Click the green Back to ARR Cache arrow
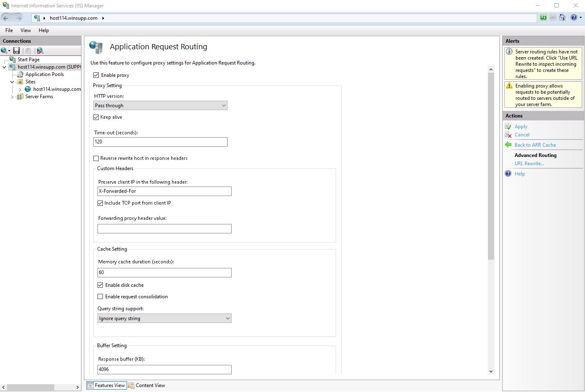The width and height of the screenshot is (585, 392). tap(508, 145)
